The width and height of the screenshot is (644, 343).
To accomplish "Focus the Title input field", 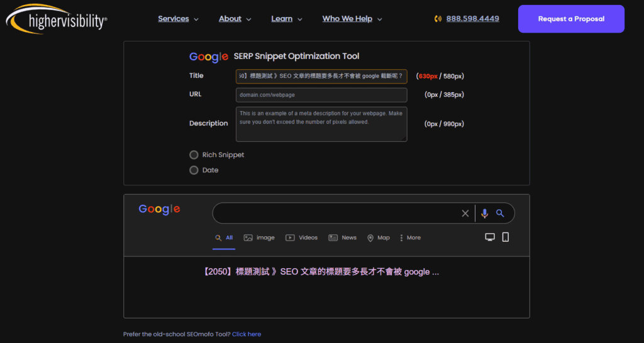I will click(321, 76).
